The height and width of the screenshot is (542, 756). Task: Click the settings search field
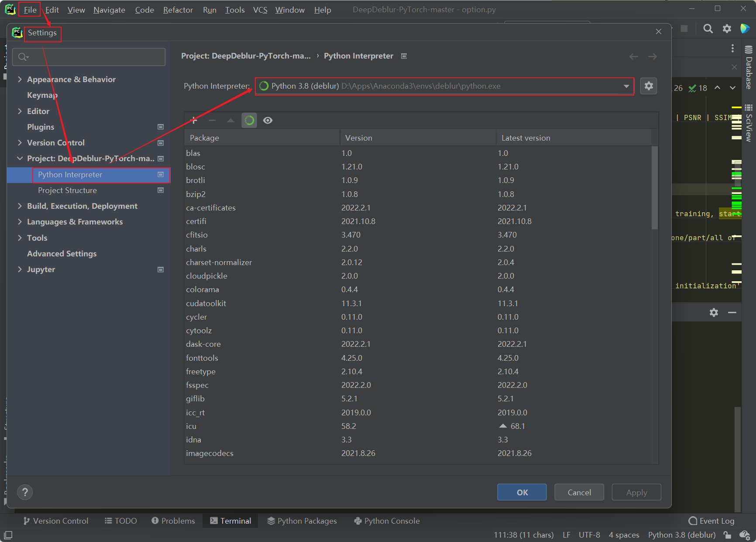pos(89,57)
